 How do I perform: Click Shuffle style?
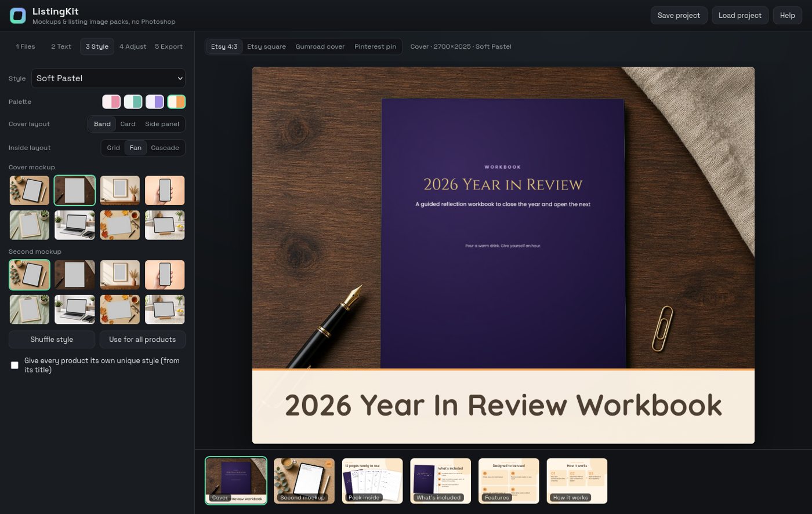(52, 340)
